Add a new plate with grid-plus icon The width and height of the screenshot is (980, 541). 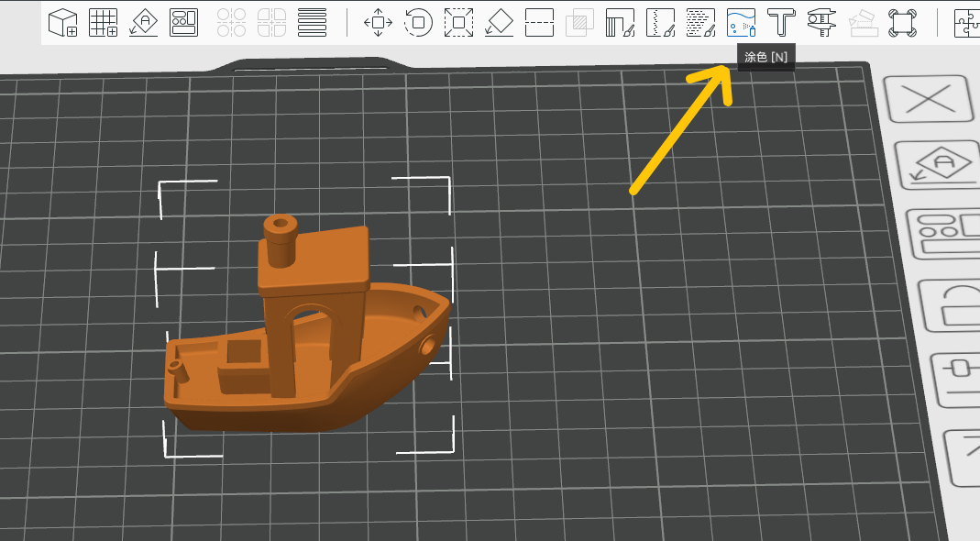tap(103, 23)
